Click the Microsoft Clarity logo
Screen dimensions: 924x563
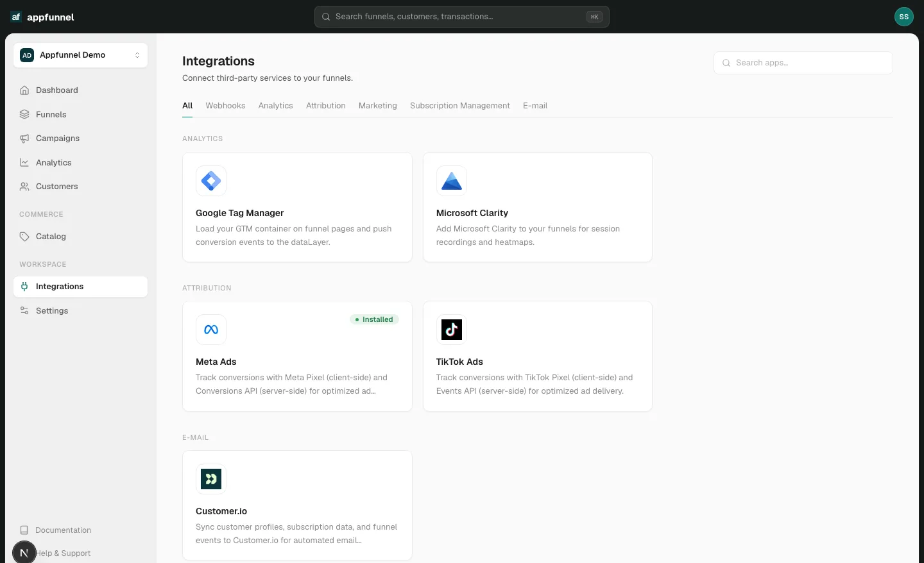[x=452, y=181]
